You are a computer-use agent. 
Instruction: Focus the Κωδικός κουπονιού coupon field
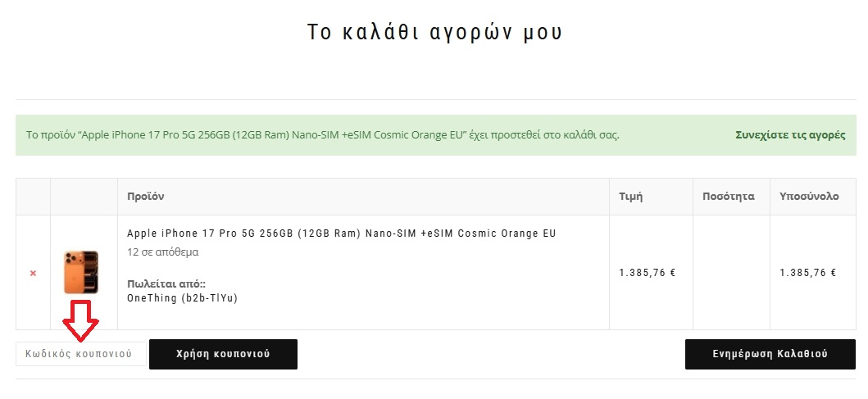coord(80,354)
